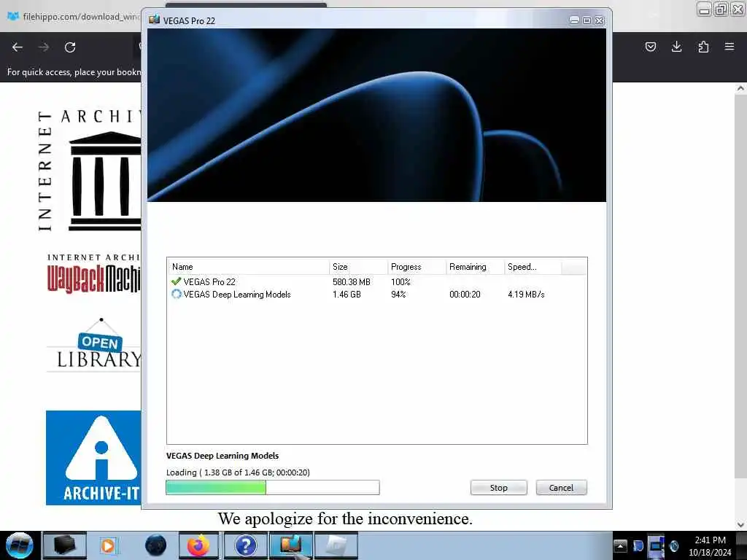Sort the list by Size column
Viewport: 747px width, 560px height.
[358, 267]
